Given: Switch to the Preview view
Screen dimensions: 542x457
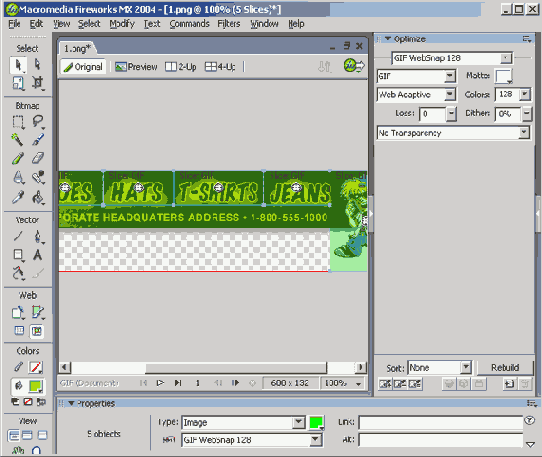Looking at the screenshot, I should 136,67.
